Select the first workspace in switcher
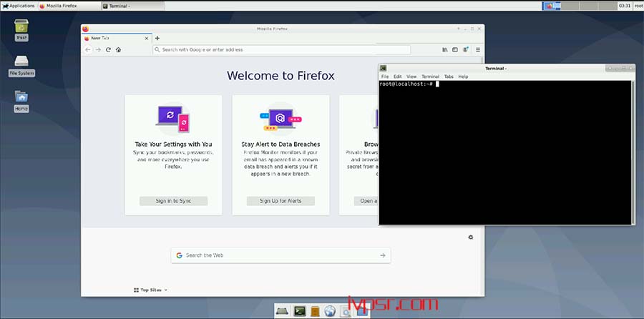 [551, 6]
